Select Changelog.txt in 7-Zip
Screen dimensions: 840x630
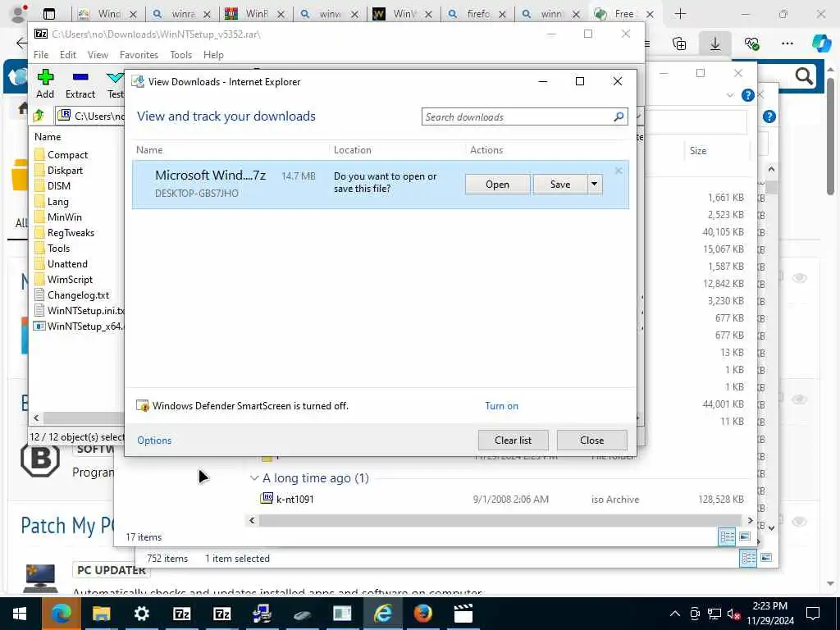point(78,294)
